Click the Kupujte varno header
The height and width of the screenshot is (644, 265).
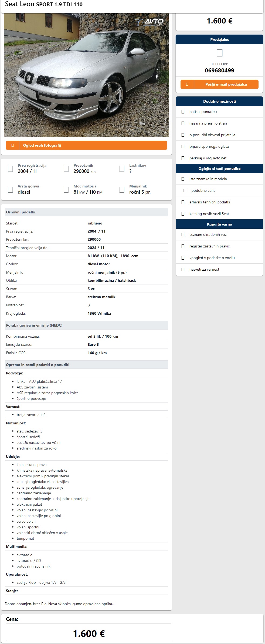[219, 224]
